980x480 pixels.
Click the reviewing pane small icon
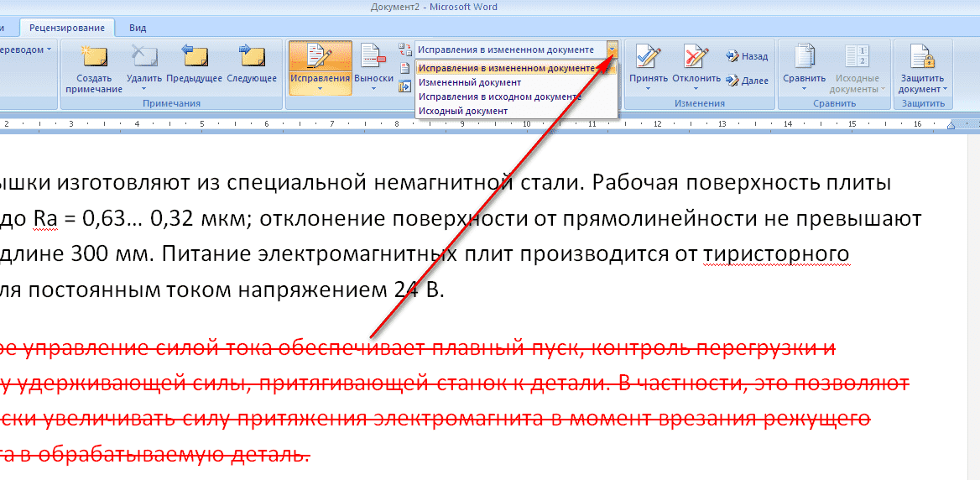point(405,86)
